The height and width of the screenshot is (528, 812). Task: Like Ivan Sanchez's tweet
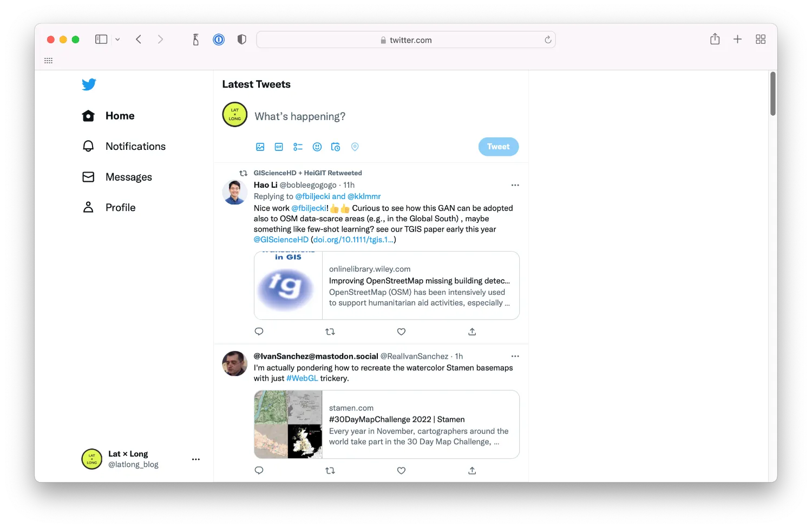401,470
